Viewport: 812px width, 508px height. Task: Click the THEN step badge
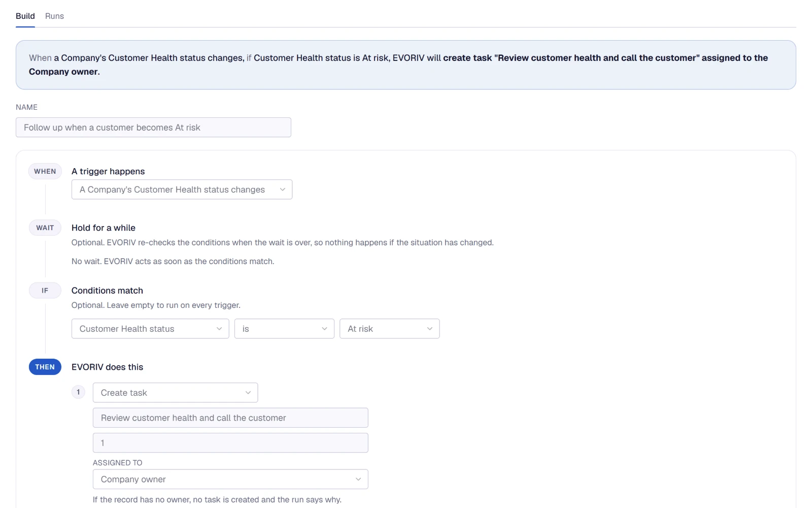point(45,367)
